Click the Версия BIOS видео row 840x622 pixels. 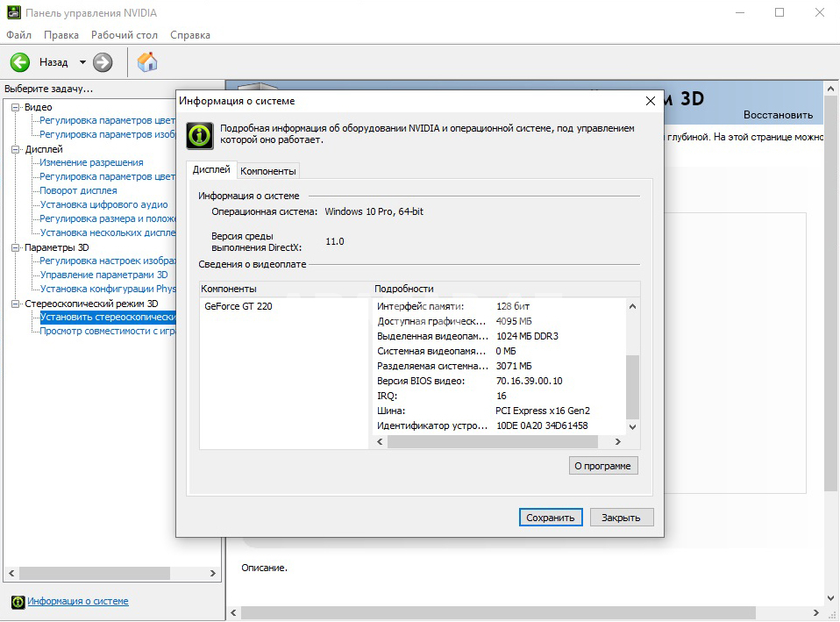point(499,381)
